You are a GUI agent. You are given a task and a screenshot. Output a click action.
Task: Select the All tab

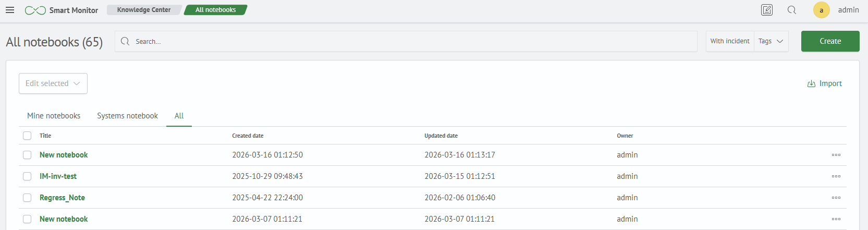(x=179, y=116)
